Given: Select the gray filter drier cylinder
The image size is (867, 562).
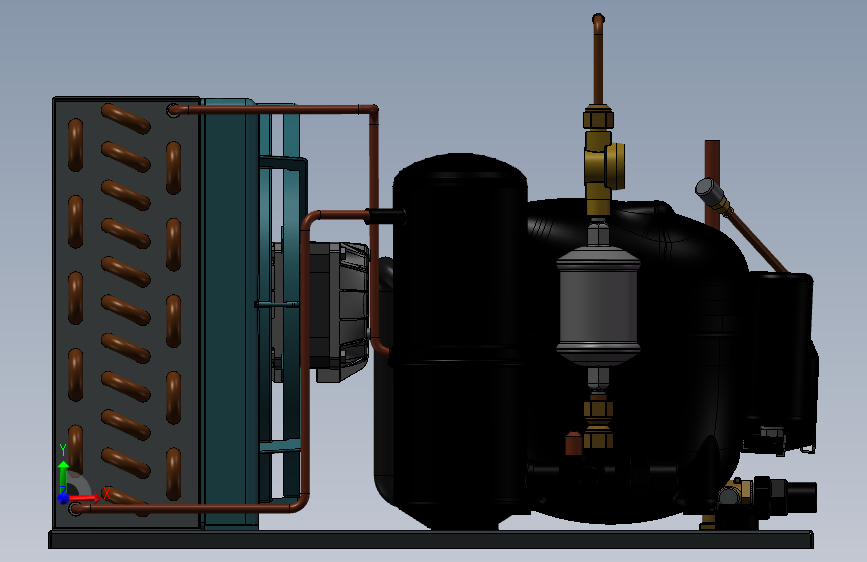Looking at the screenshot, I should click(x=598, y=305).
